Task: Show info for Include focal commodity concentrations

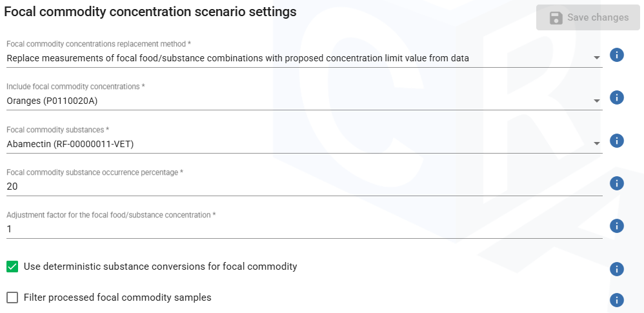Action: (x=616, y=97)
